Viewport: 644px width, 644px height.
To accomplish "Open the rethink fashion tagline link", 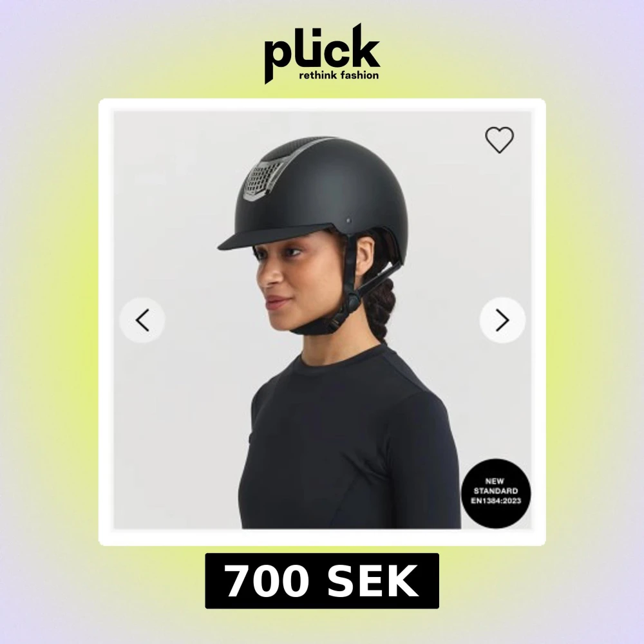I will tap(339, 75).
